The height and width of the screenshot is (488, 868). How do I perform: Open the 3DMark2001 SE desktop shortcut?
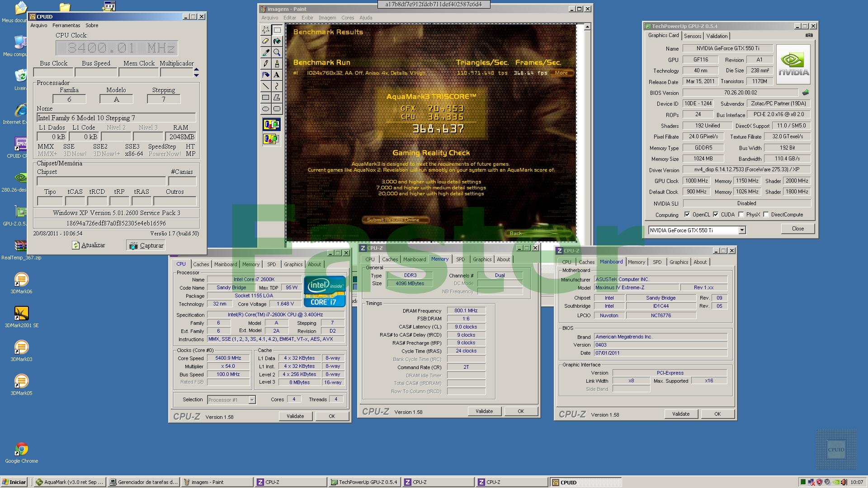[21, 317]
